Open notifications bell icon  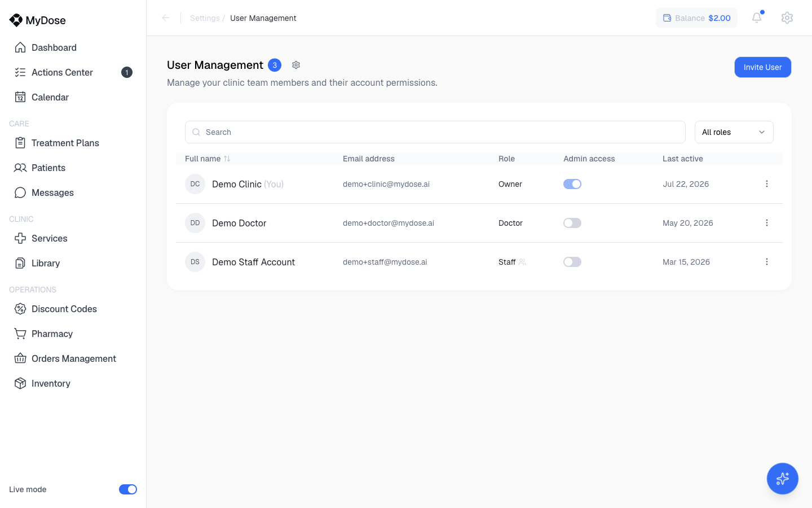click(x=757, y=17)
